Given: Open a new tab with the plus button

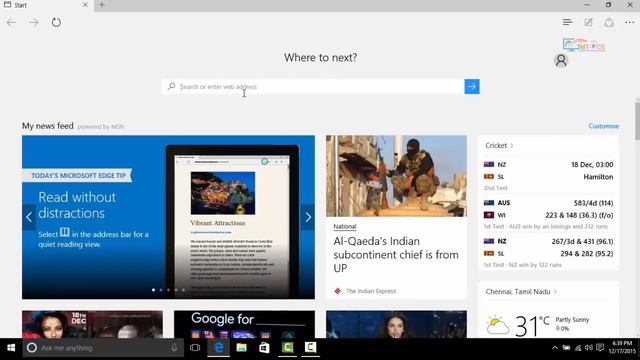Looking at the screenshot, I should [102, 5].
